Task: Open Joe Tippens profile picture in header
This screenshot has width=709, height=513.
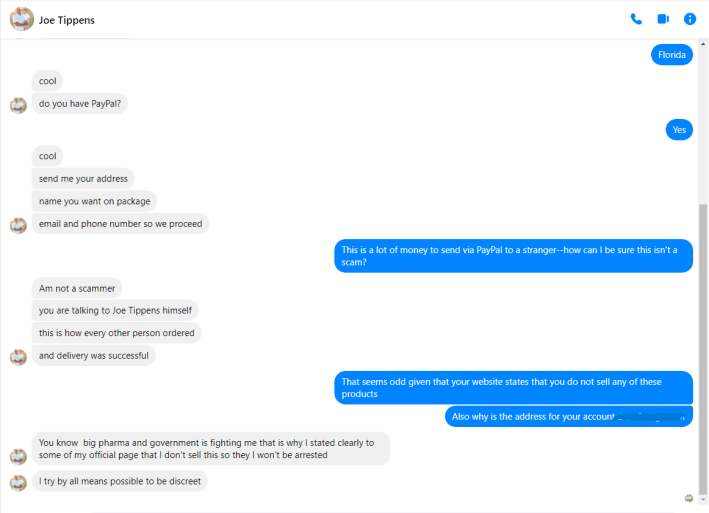Action: [21, 19]
